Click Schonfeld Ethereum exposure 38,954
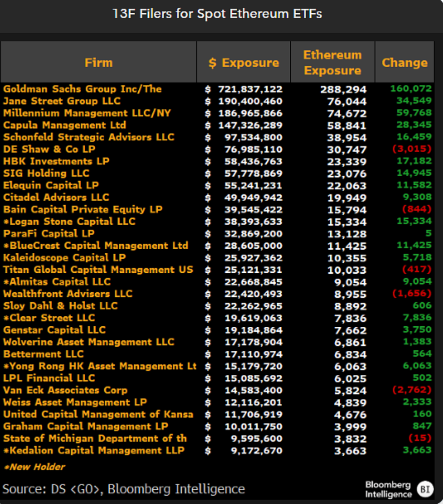This screenshot has height=504, width=443. [x=347, y=137]
